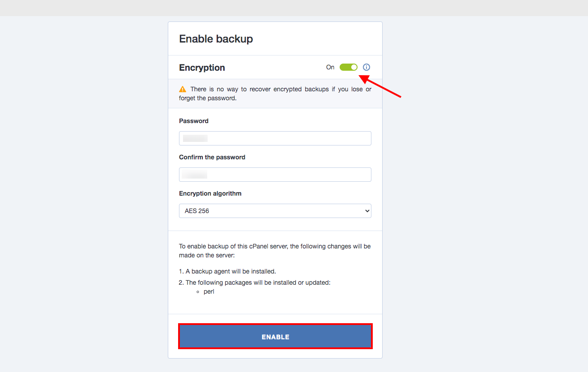The width and height of the screenshot is (588, 372).
Task: Click the blue ENABLE button
Action: [x=275, y=336]
